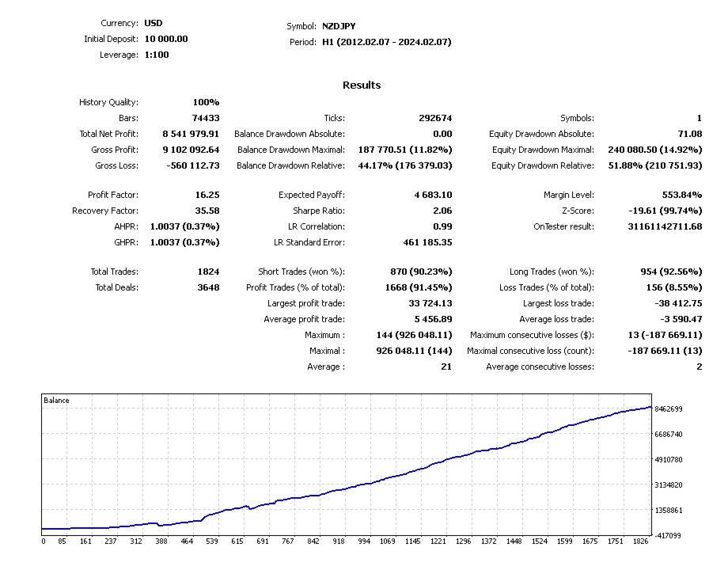Click Equity Drawdown Maximal value 240 080.50 (14.92%)
The width and height of the screenshot is (728, 570).
click(x=655, y=150)
